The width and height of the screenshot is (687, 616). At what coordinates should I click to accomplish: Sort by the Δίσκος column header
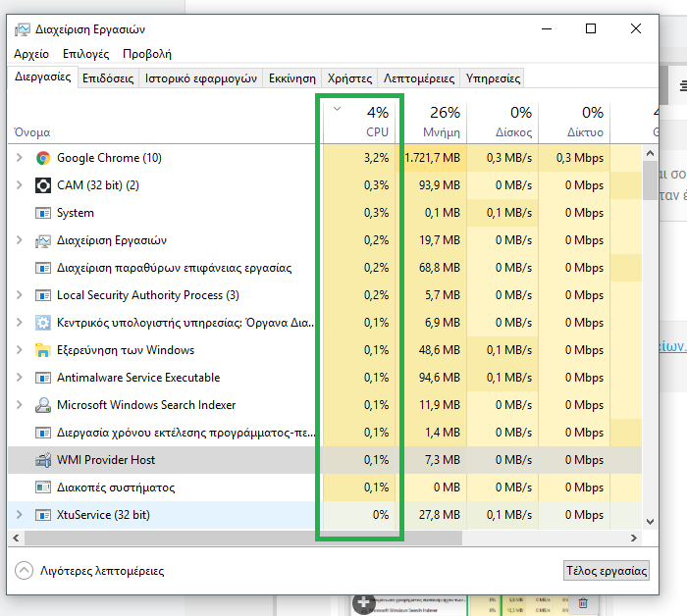pos(502,123)
